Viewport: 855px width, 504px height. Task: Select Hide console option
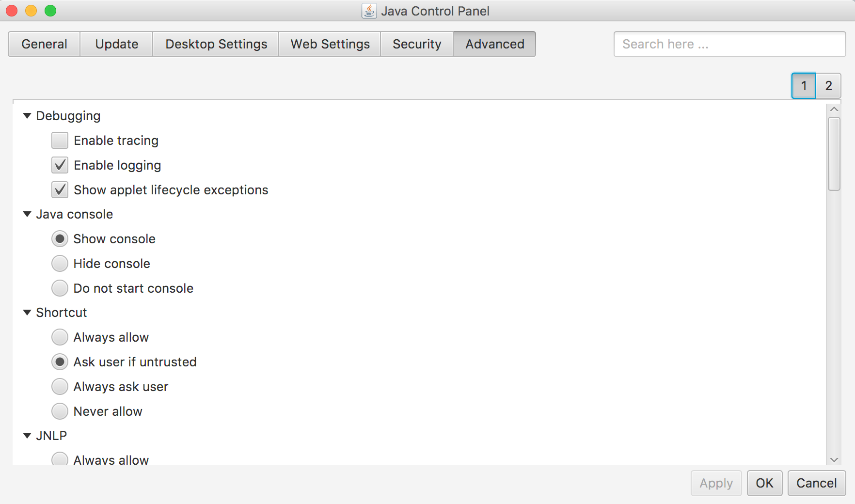pyautogui.click(x=60, y=264)
